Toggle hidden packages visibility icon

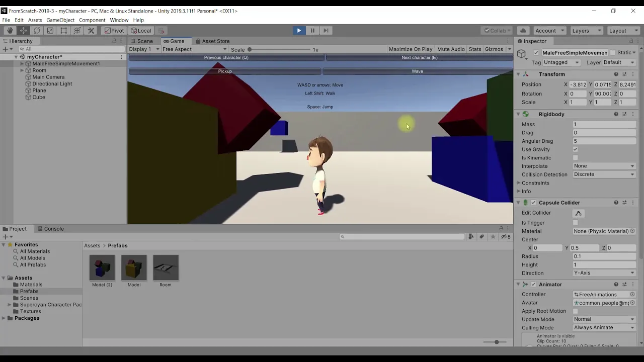pyautogui.click(x=506, y=237)
